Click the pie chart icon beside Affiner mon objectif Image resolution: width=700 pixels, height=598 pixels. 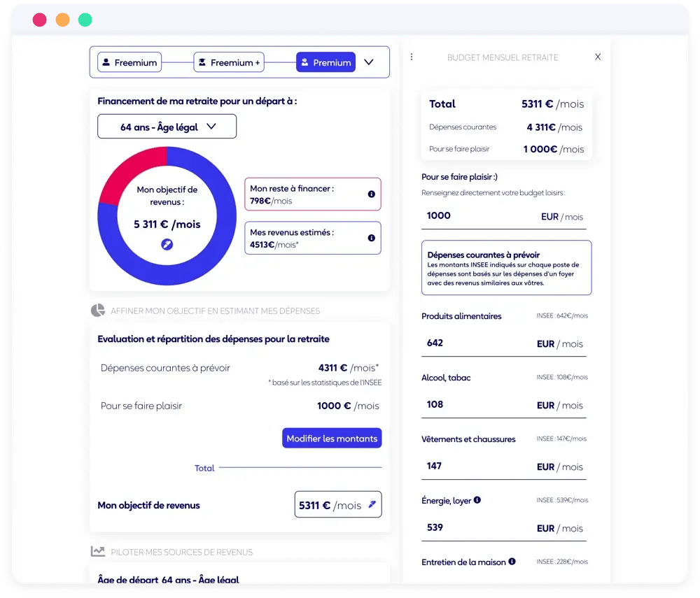[98, 311]
